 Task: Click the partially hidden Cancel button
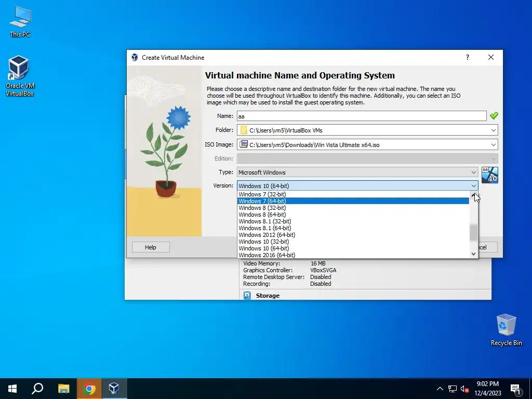tap(487, 247)
